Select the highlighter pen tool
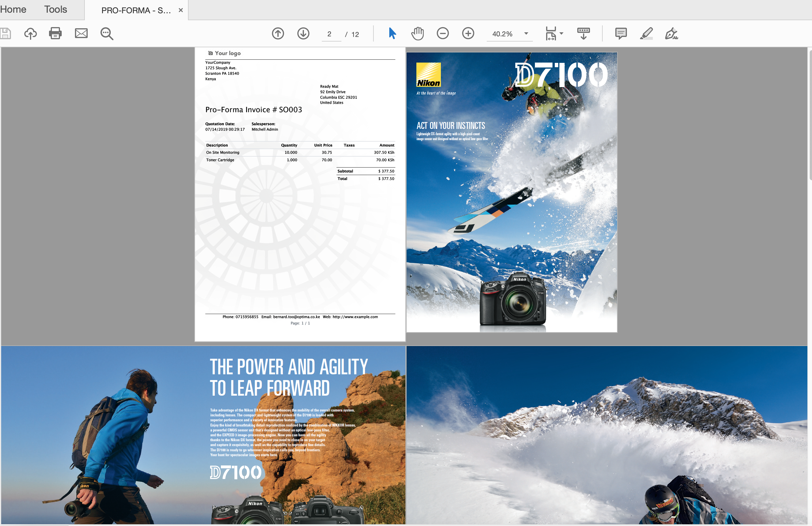The height and width of the screenshot is (526, 812). point(646,33)
